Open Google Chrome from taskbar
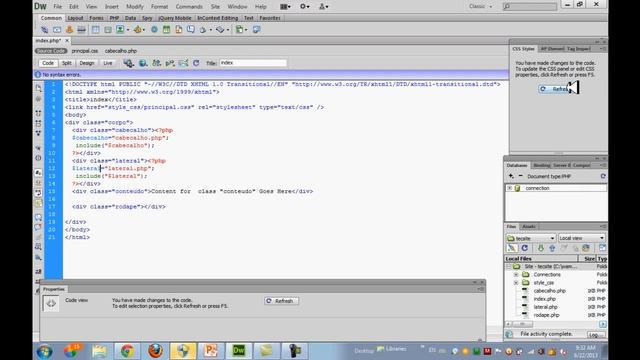Image resolution: width=640 pixels, height=360 pixels. pyautogui.click(x=127, y=351)
